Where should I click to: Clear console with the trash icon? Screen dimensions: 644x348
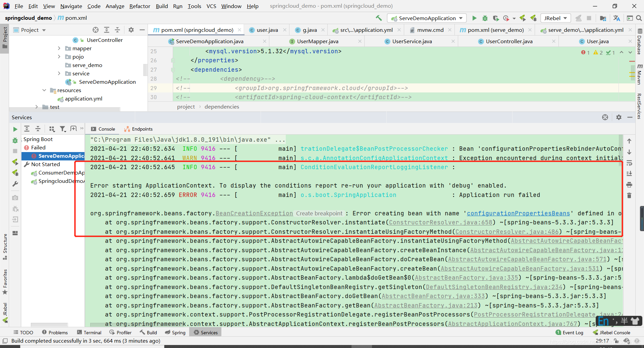point(629,196)
